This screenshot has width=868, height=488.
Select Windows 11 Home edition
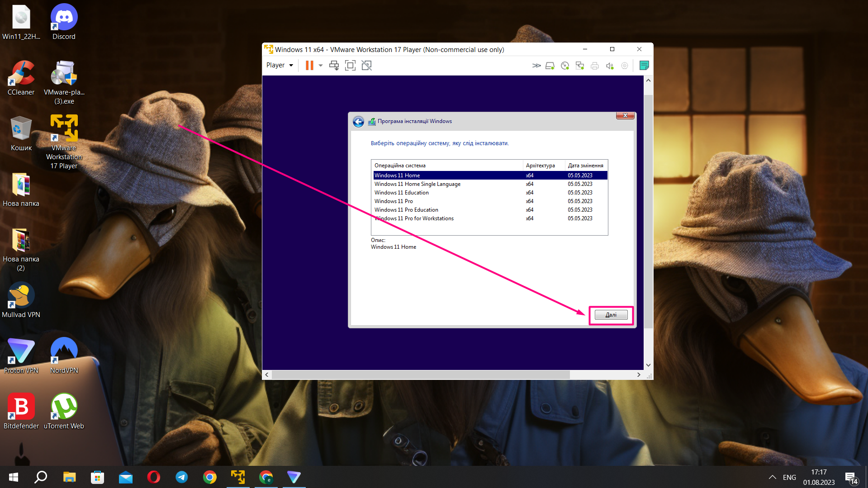tap(490, 175)
